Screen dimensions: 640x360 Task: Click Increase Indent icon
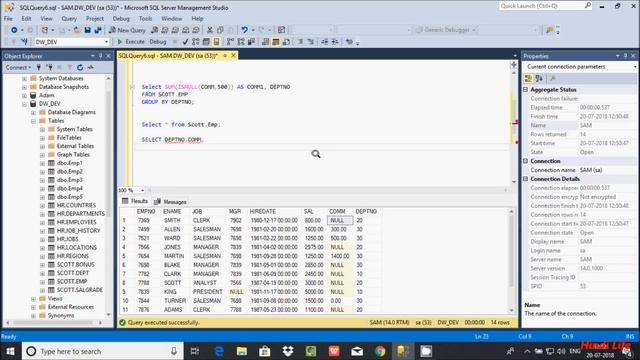pyautogui.click(x=335, y=42)
